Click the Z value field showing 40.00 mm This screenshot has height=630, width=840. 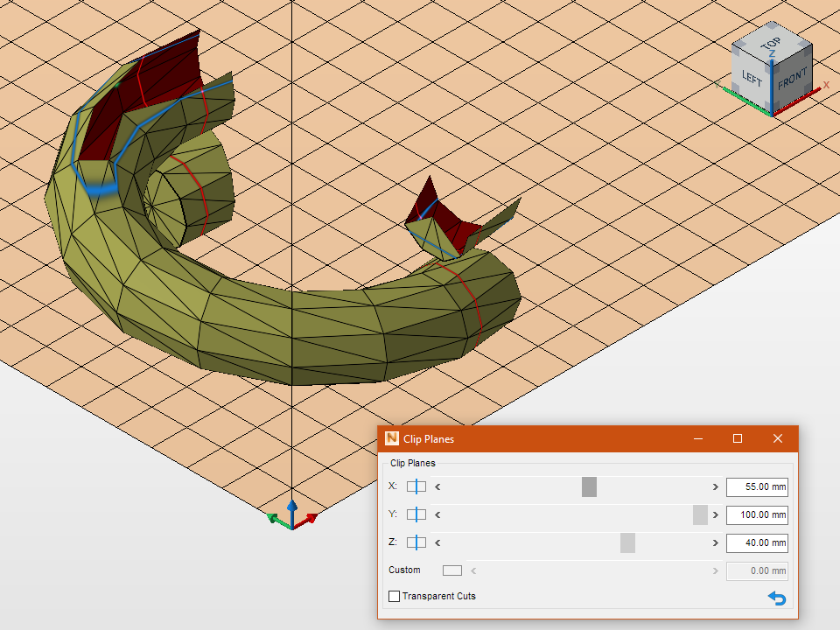click(x=757, y=542)
